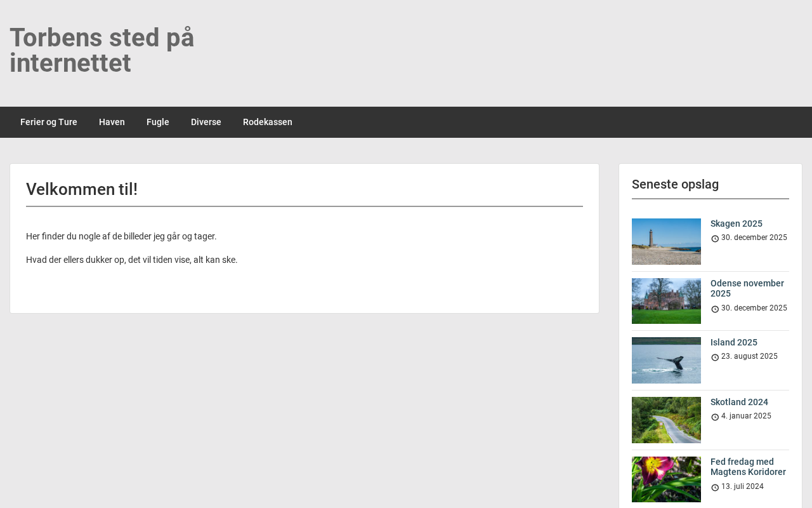Click the date 13. juli 2024
The height and width of the screenshot is (508, 812).
(x=742, y=486)
